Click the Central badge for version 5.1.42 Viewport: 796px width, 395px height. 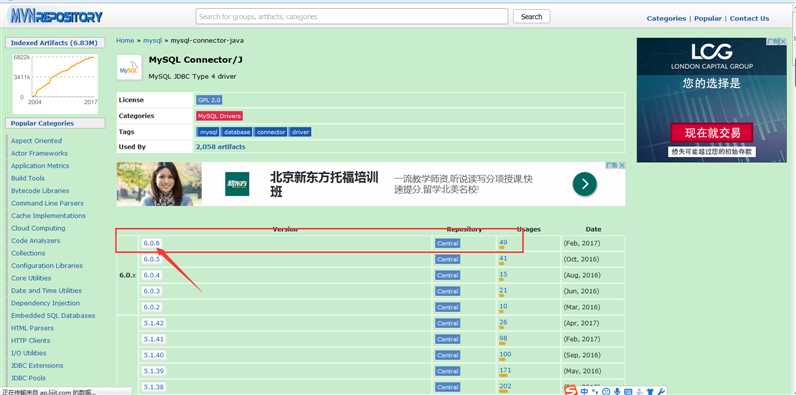point(447,323)
